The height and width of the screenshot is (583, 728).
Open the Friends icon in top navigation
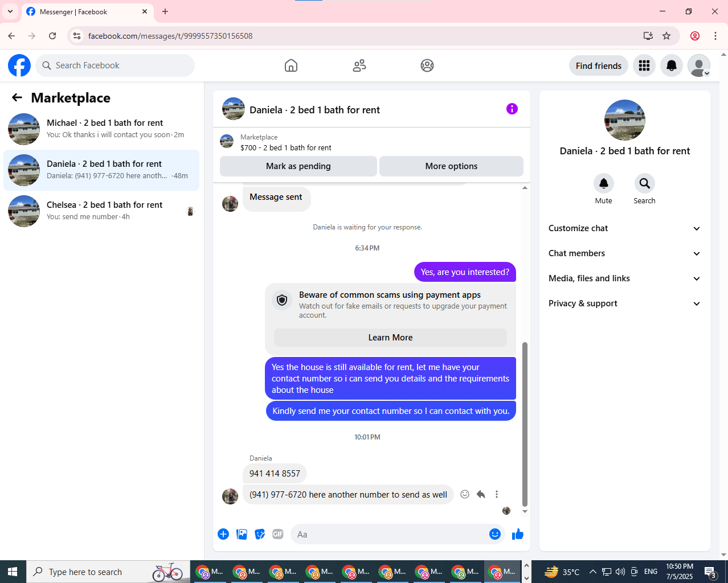pos(359,65)
